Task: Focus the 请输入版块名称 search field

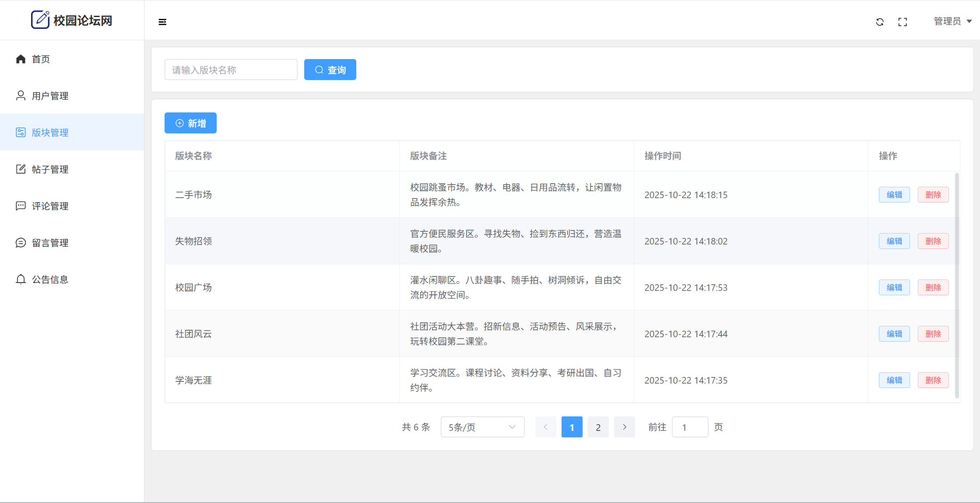Action: tap(231, 70)
